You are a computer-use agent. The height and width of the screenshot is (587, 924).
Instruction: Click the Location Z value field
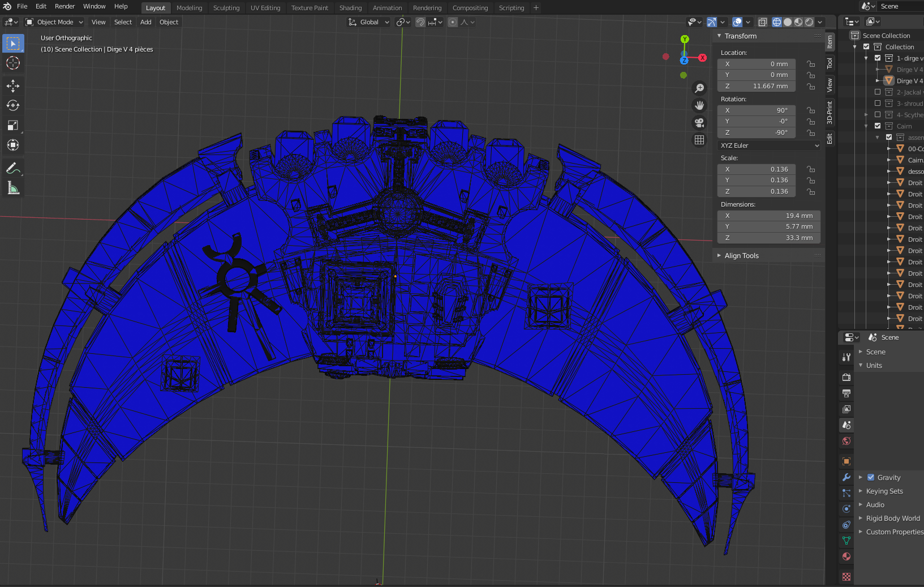tap(757, 86)
